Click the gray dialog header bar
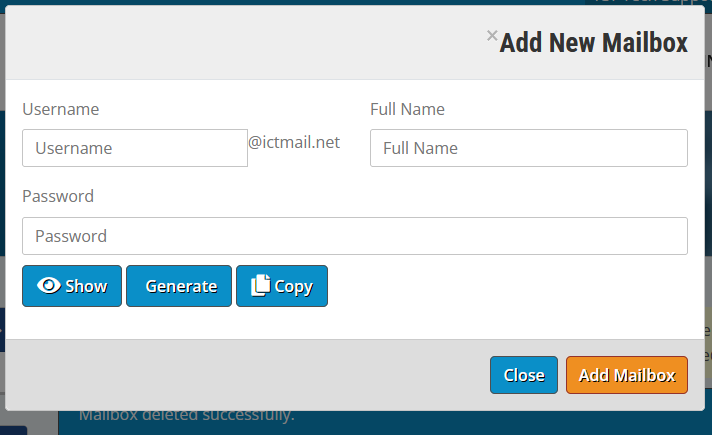This screenshot has height=435, width=712. pyautogui.click(x=245, y=43)
